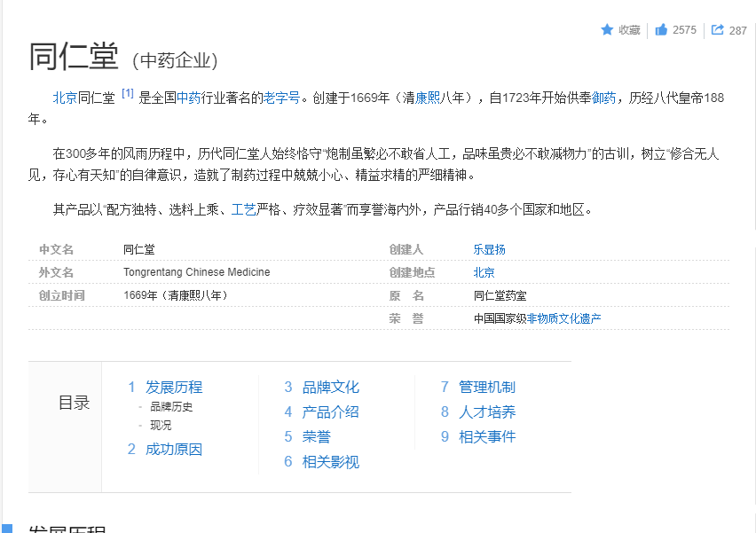Navigate to 品牌文化 in contents
The width and height of the screenshot is (756, 533).
330,387
